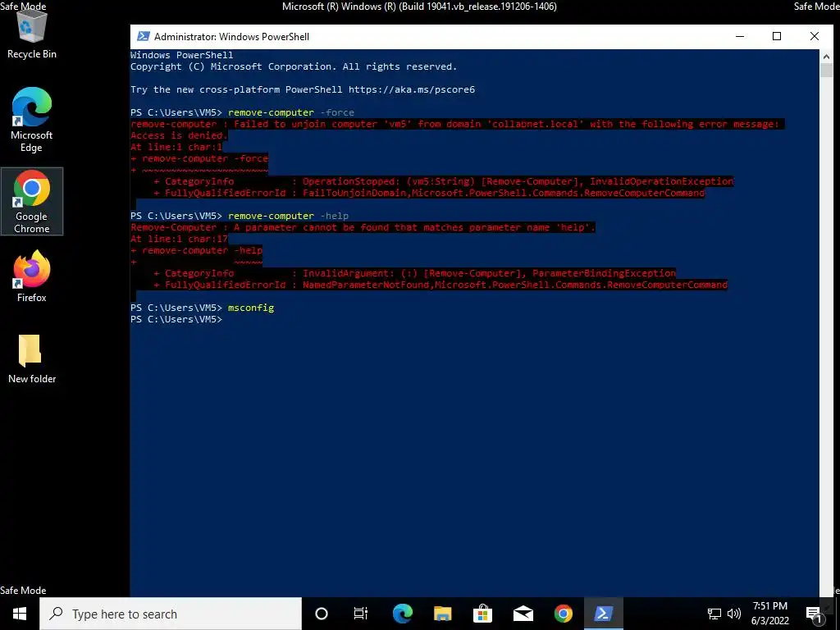Open the notification center icon
Image resolution: width=840 pixels, height=630 pixels.
pyautogui.click(x=814, y=614)
